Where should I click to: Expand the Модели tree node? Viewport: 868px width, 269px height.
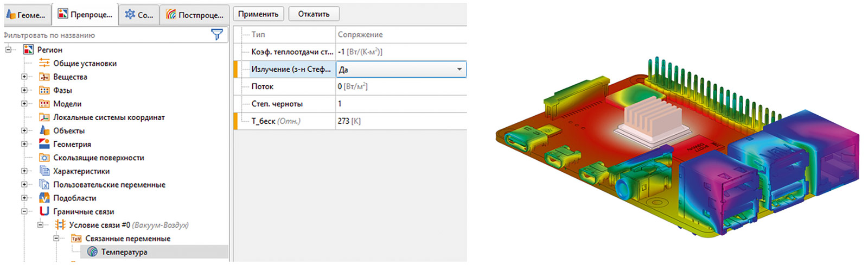tap(24, 104)
